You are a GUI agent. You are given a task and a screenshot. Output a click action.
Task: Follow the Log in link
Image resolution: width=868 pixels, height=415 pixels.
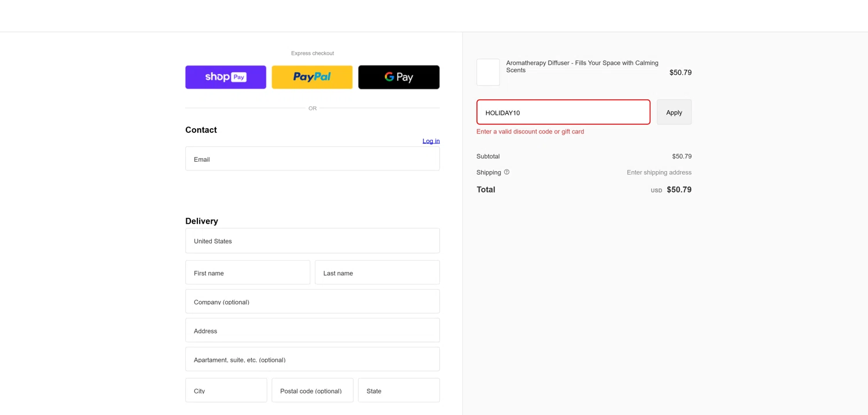click(x=431, y=141)
